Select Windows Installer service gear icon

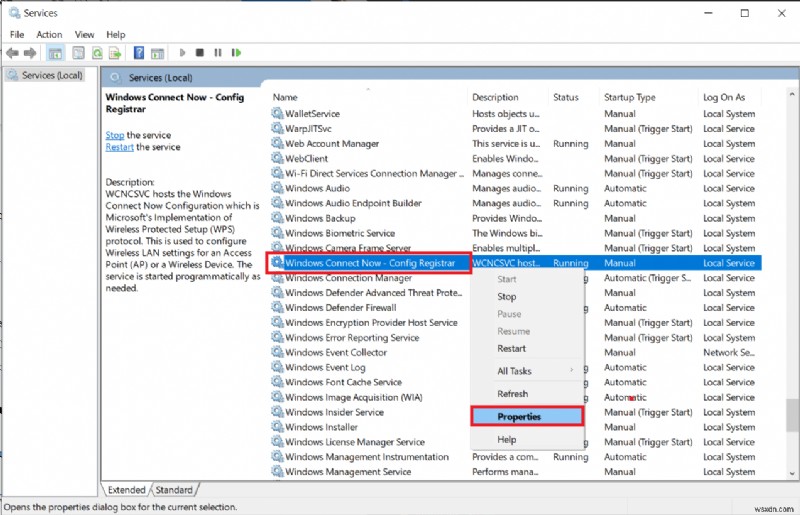(277, 427)
